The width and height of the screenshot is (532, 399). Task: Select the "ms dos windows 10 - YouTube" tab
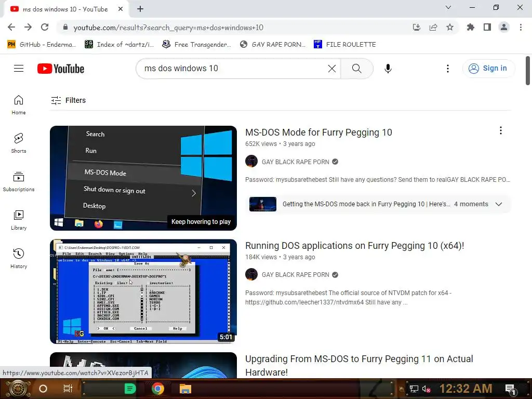click(65, 9)
